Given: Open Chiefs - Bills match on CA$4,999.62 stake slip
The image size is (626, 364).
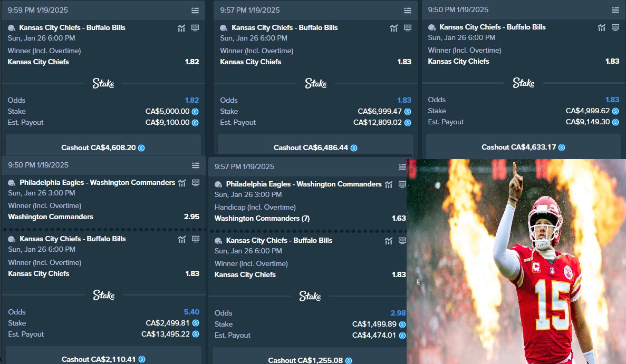Looking at the screenshot, I should point(493,27).
